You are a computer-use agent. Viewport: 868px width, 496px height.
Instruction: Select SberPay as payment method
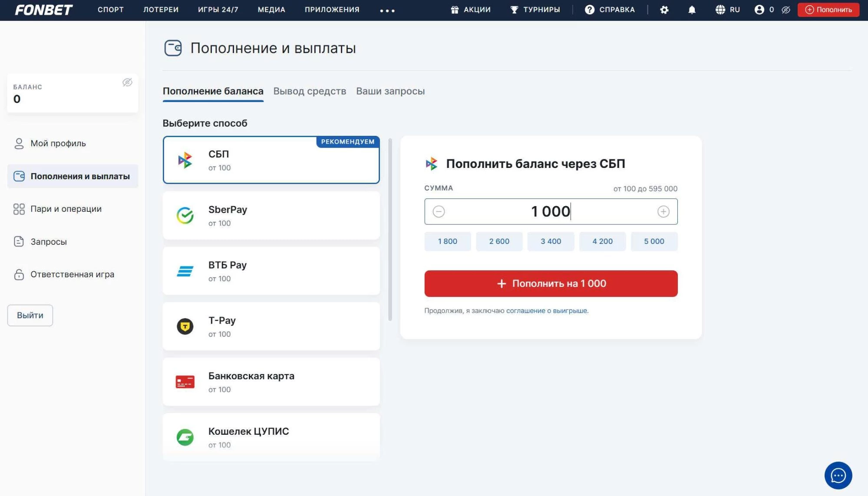(271, 216)
